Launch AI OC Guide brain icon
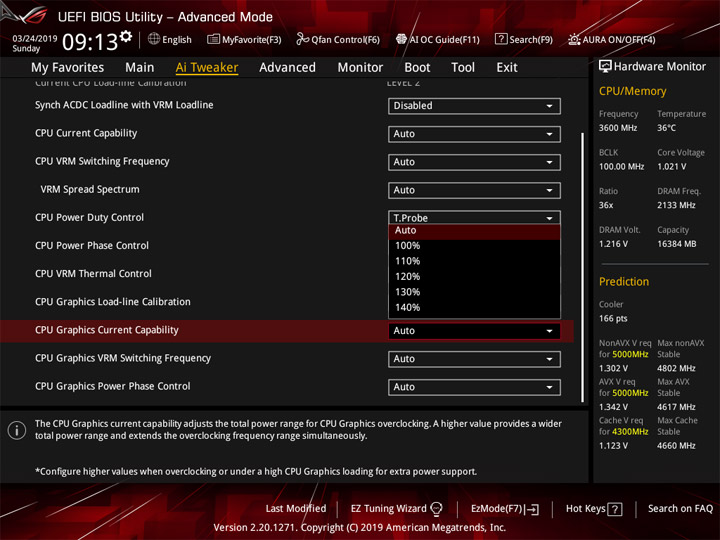Screen dimensions: 720x540 (401, 39)
